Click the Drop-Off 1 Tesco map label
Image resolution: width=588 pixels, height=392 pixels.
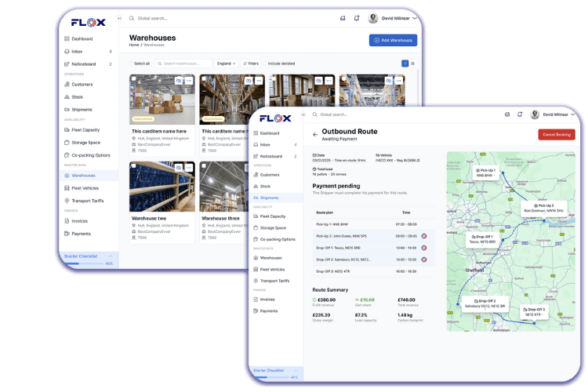coord(482,239)
